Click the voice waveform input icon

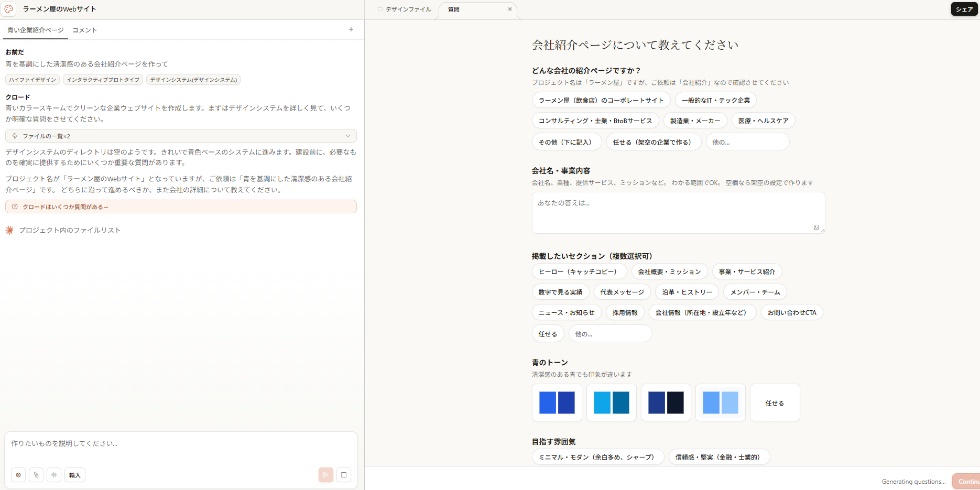pyautogui.click(x=54, y=475)
